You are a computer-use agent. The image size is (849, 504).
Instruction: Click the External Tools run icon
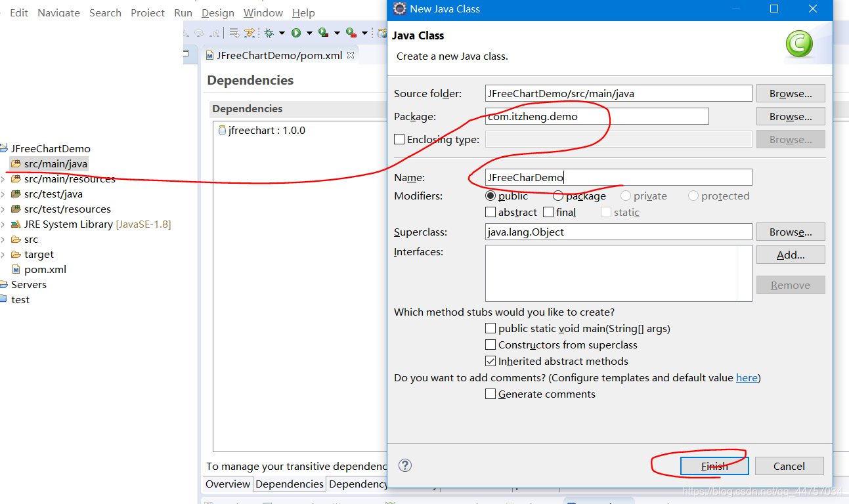[351, 33]
